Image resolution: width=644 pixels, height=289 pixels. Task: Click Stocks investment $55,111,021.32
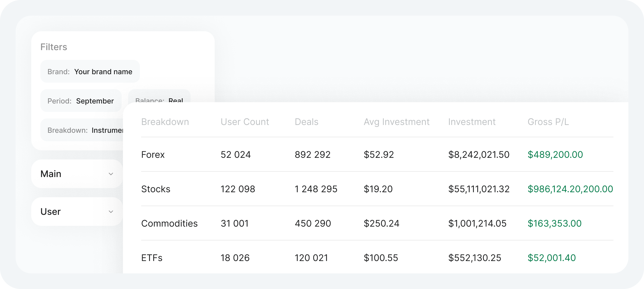(479, 189)
